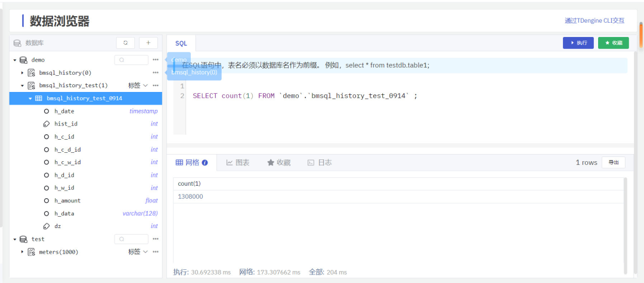Open the 标签 dropdown for meters(1000)

pos(138,252)
